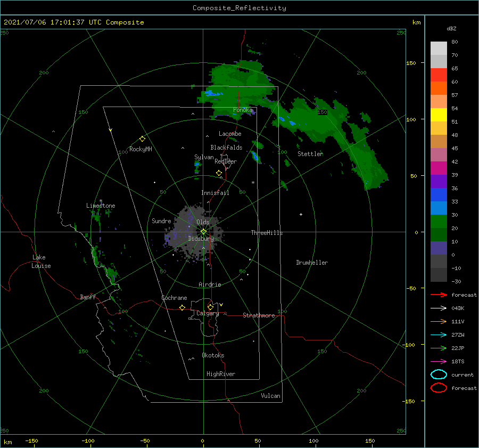The height and width of the screenshot is (448, 479).
Task: Click the yellow marker above Calgary label
Action: click(210, 307)
